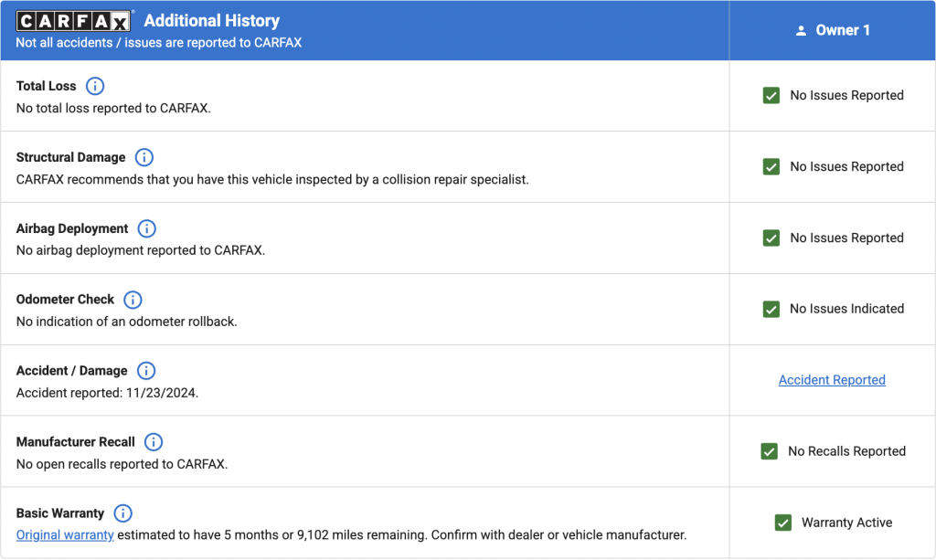This screenshot has height=560, width=936.
Task: Click the Structural Damage green checkbox
Action: coord(771,166)
